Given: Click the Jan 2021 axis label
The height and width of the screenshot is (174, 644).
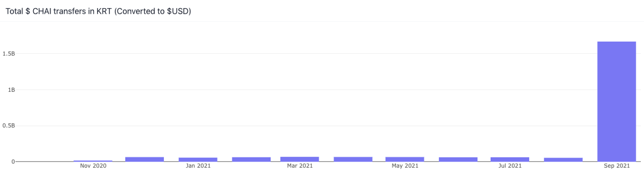Looking at the screenshot, I should coord(198,166).
